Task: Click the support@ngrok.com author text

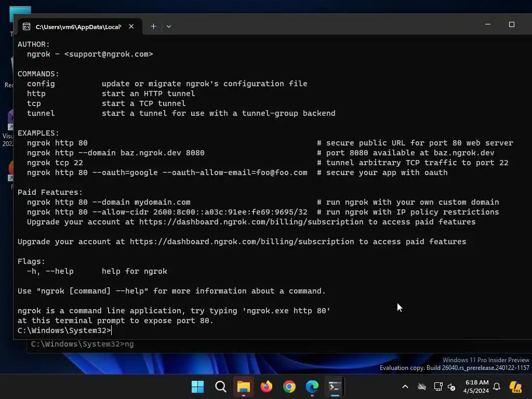Action: click(109, 54)
